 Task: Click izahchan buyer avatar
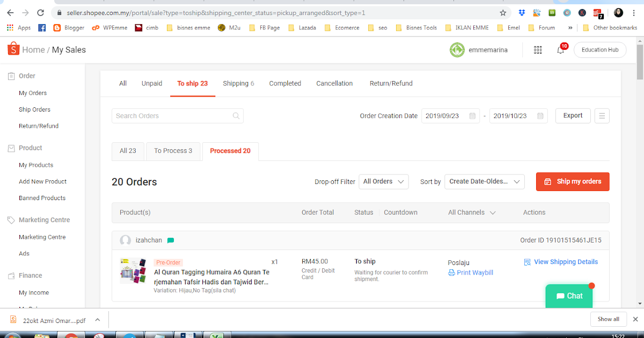pyautogui.click(x=126, y=240)
